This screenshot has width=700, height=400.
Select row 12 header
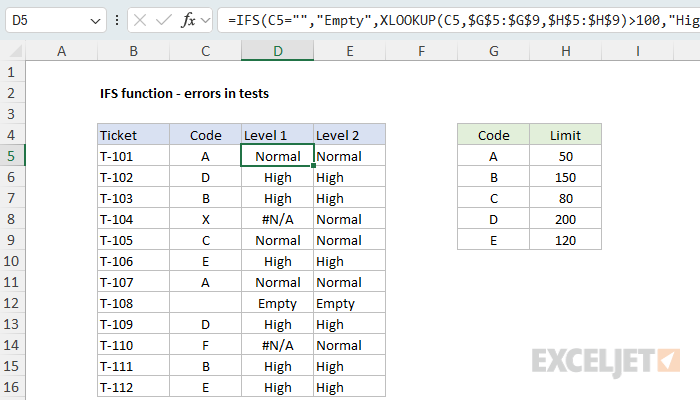[12, 303]
